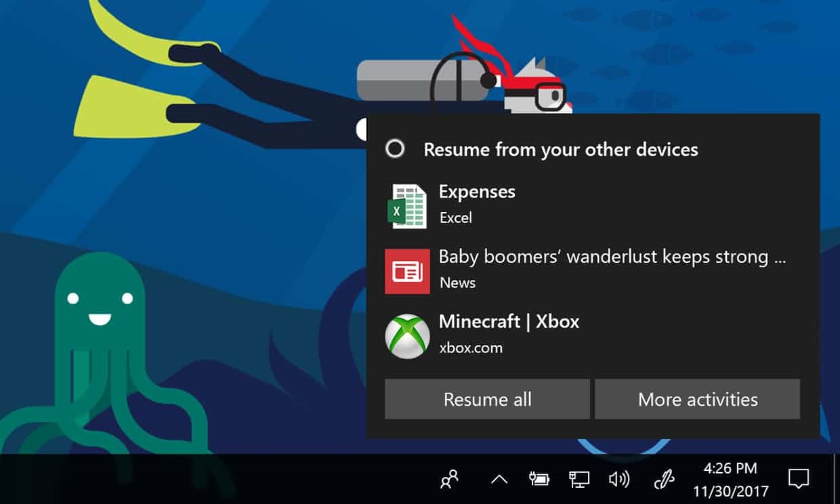Click the red News app icon
Screen dimensions: 840x504
pos(407,272)
